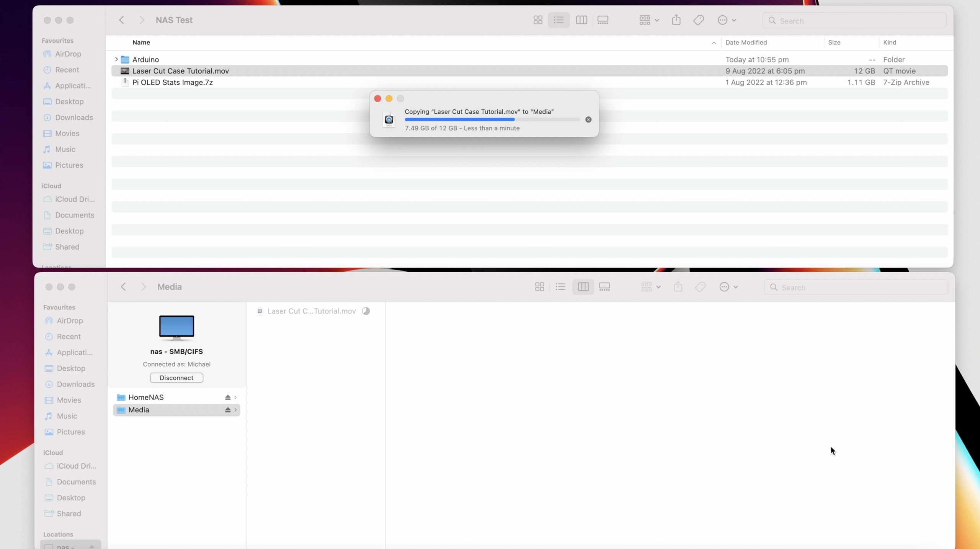This screenshot has height=549, width=980.
Task: Expand the Arduino folder disclosure triangle
Action: pos(116,59)
